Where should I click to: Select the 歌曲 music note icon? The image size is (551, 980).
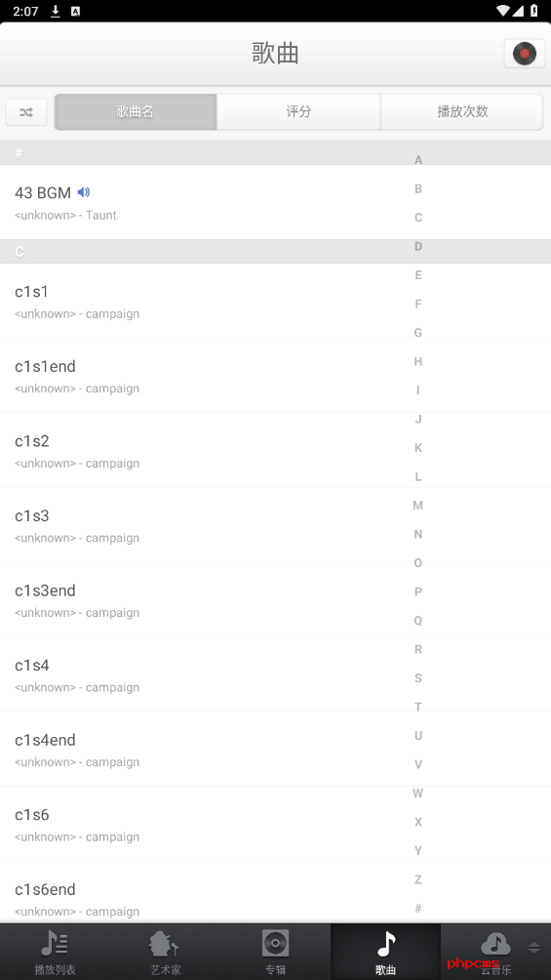[x=386, y=944]
